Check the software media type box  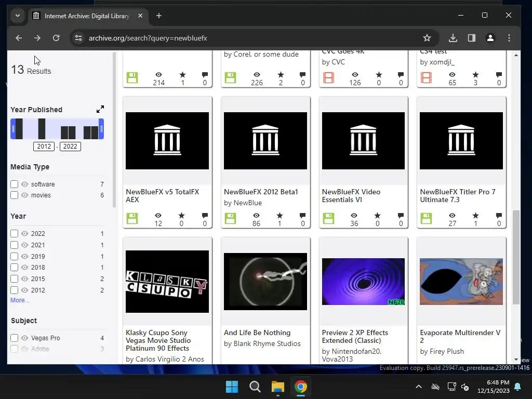pyautogui.click(x=14, y=184)
